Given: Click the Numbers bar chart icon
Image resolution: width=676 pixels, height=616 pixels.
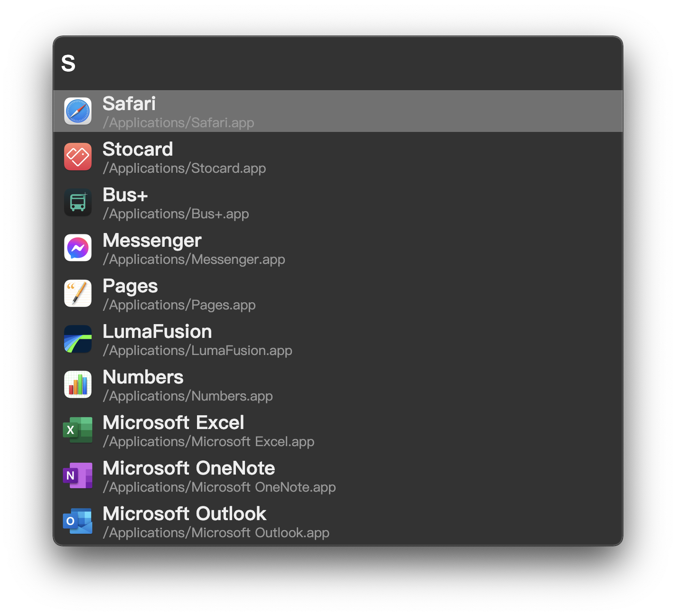Looking at the screenshot, I should click(x=78, y=384).
